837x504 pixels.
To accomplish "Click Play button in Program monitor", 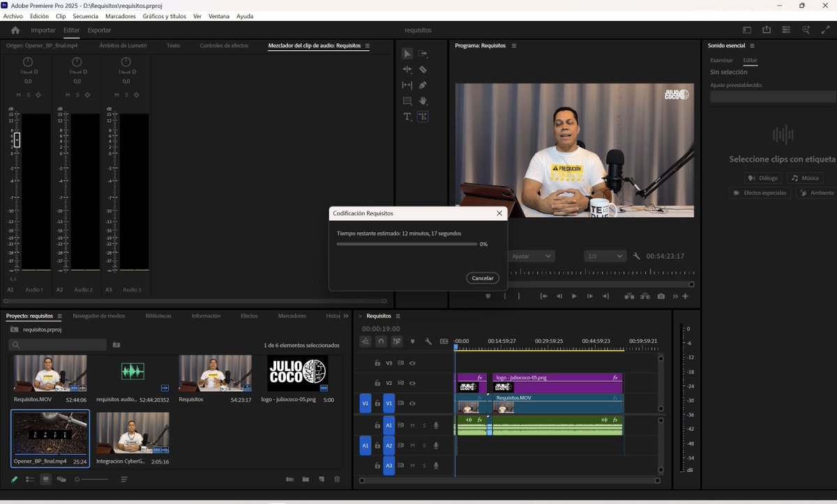I will click(x=574, y=296).
